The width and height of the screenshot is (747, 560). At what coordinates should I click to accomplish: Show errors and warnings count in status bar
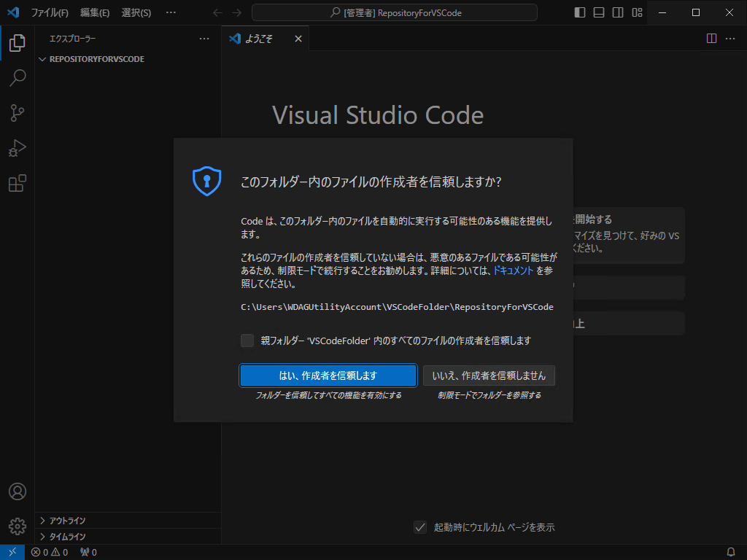click(x=50, y=553)
